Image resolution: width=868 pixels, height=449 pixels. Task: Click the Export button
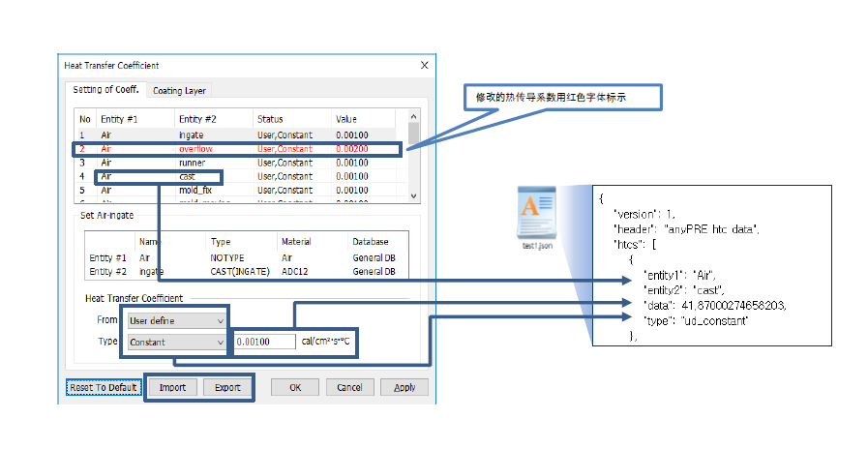[227, 387]
